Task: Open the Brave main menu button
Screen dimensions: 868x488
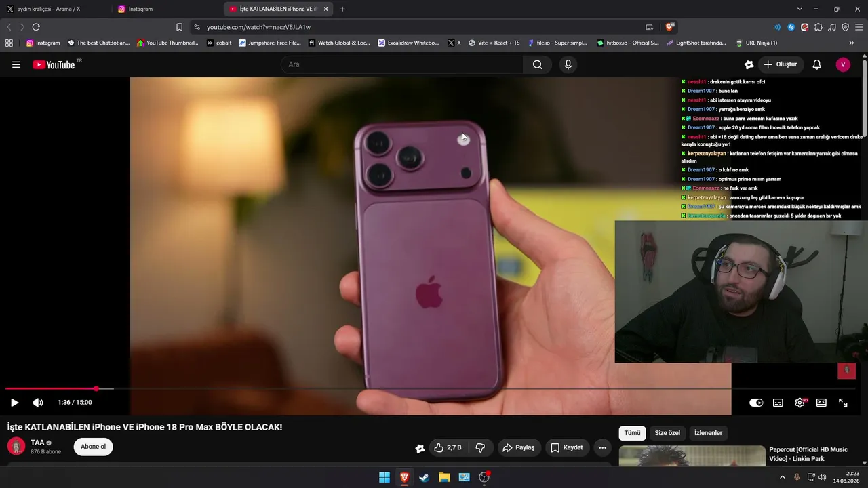Action: 859,27
